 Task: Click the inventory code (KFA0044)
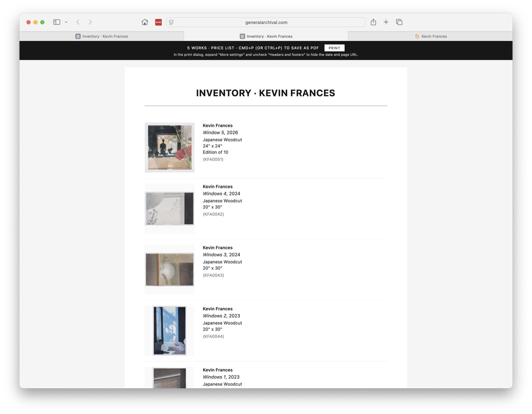pos(214,336)
